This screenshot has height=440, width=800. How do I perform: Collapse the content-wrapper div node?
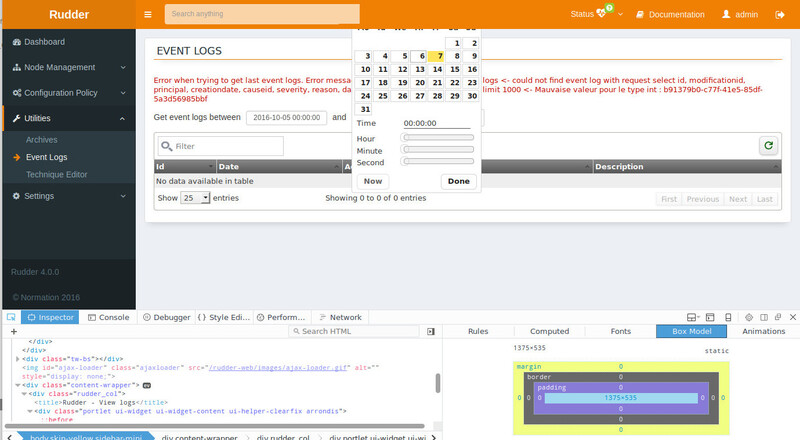coord(17,385)
